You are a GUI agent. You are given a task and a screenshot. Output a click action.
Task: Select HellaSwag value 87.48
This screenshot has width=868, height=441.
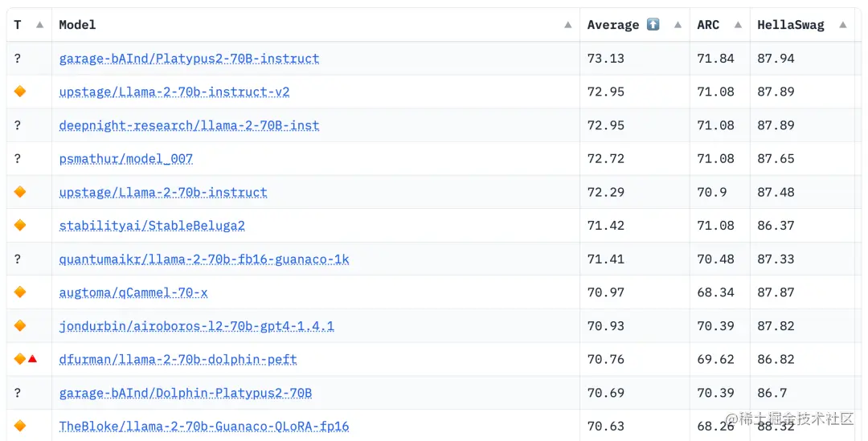coord(776,193)
